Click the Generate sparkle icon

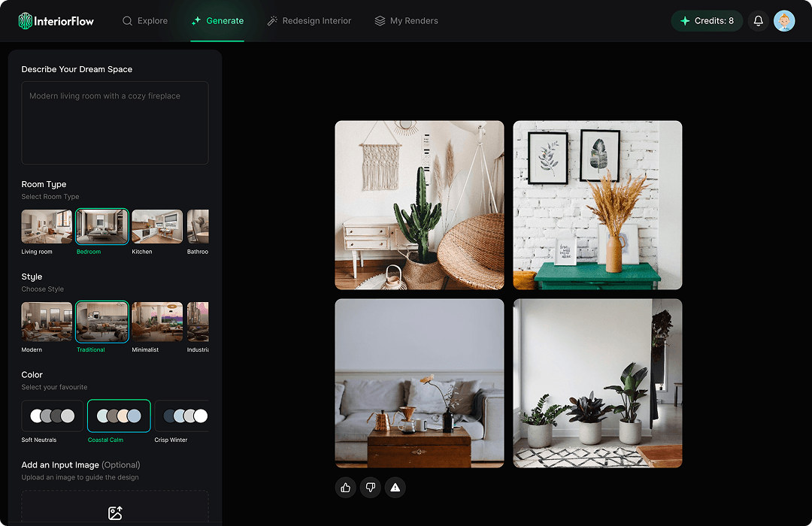[195, 21]
